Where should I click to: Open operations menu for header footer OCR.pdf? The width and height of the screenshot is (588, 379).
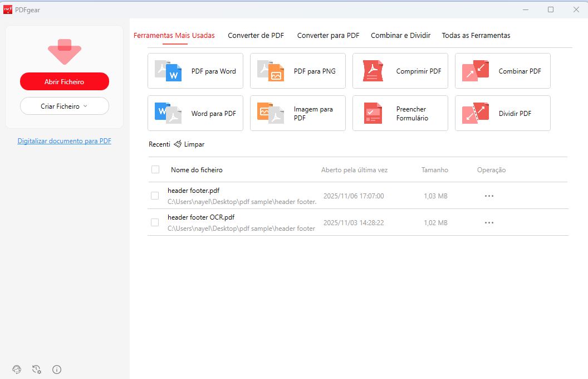click(x=489, y=223)
